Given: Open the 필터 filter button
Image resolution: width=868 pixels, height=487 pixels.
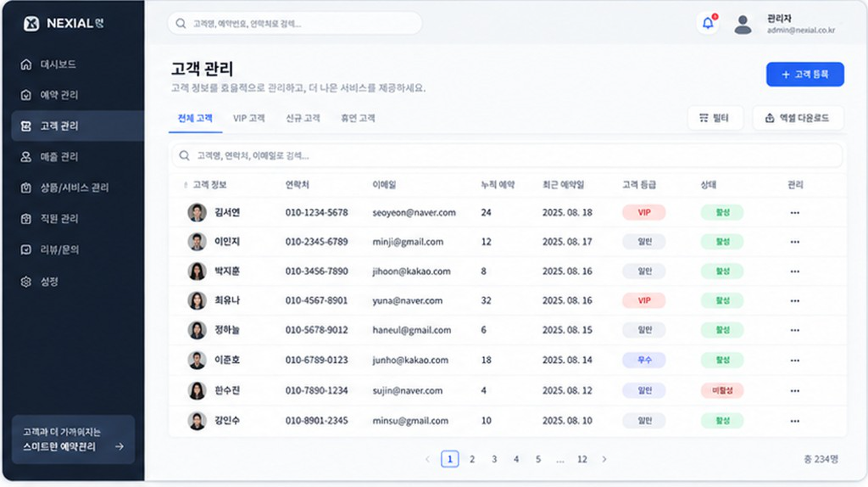Looking at the screenshot, I should point(715,118).
